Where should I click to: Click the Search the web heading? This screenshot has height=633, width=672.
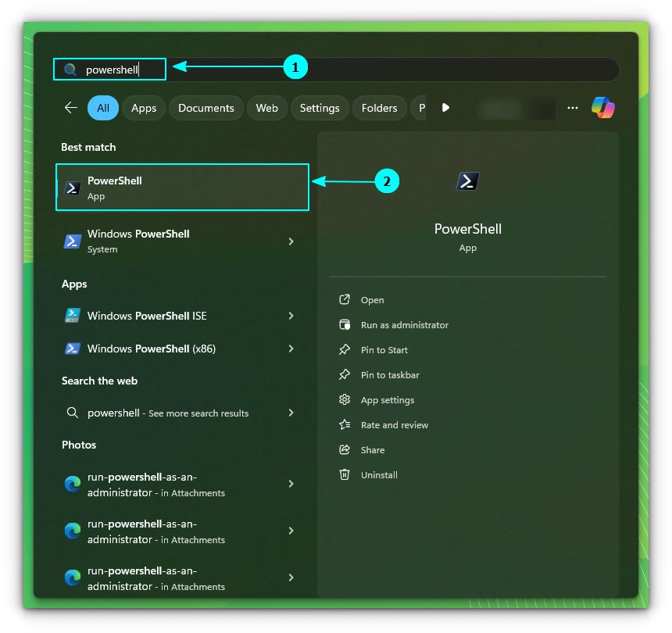click(x=99, y=381)
